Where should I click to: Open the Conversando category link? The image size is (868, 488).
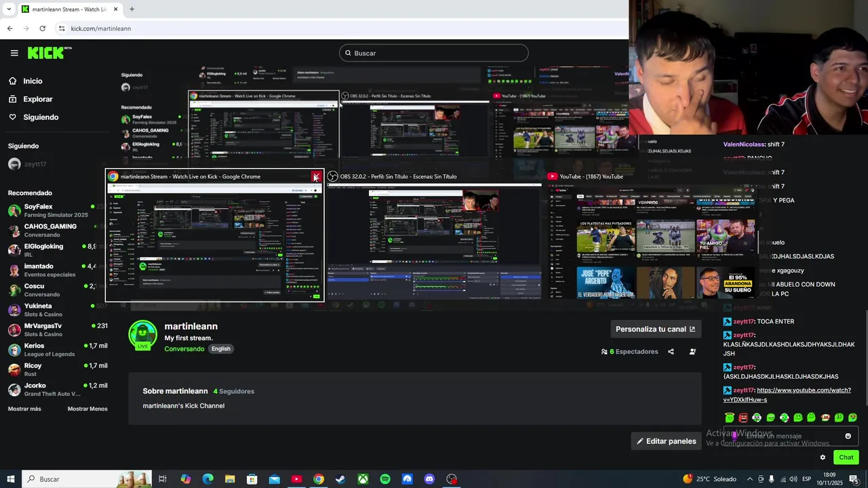coord(184,349)
